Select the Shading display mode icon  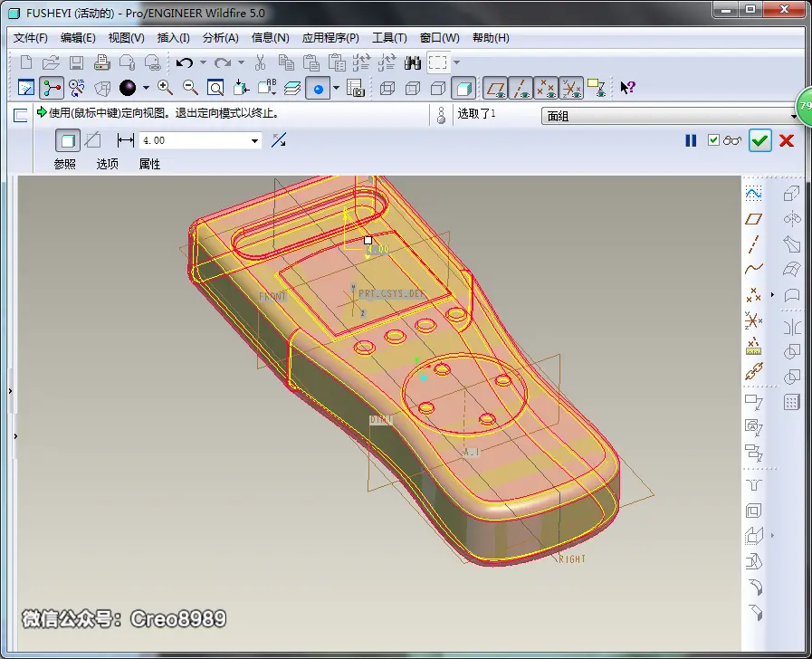tap(463, 89)
